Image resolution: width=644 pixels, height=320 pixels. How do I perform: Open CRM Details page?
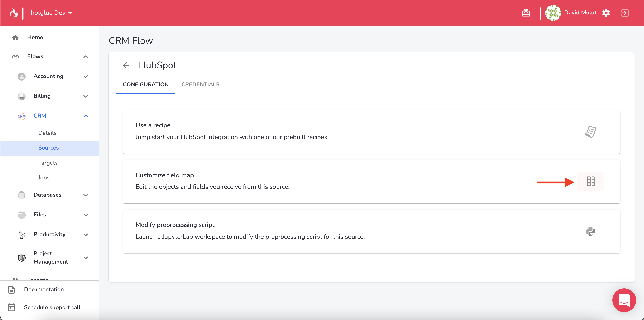47,133
